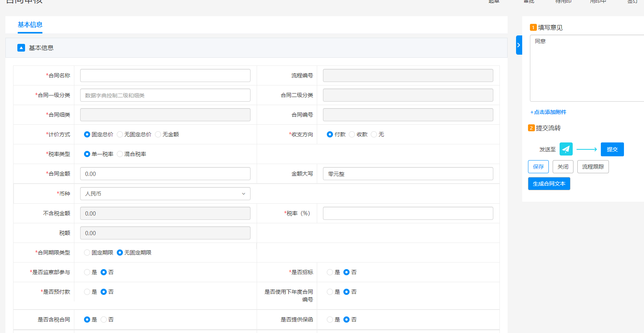Choose 无 for 收支方向

(x=374, y=134)
